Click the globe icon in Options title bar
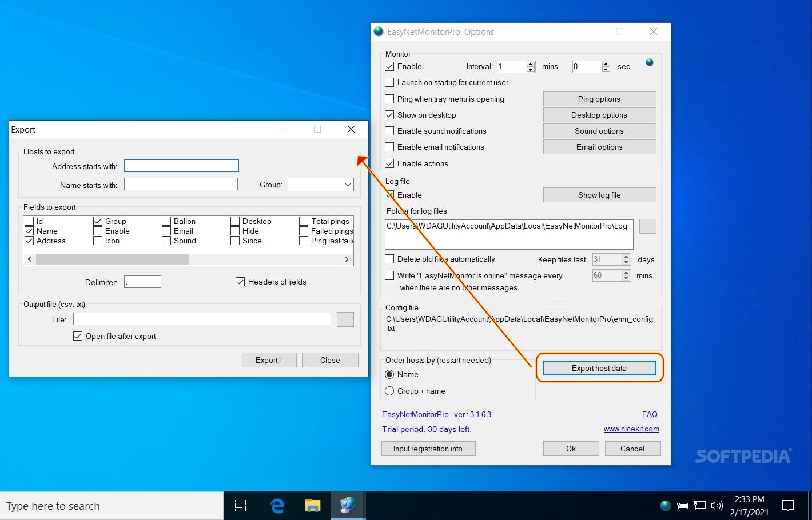 (379, 31)
